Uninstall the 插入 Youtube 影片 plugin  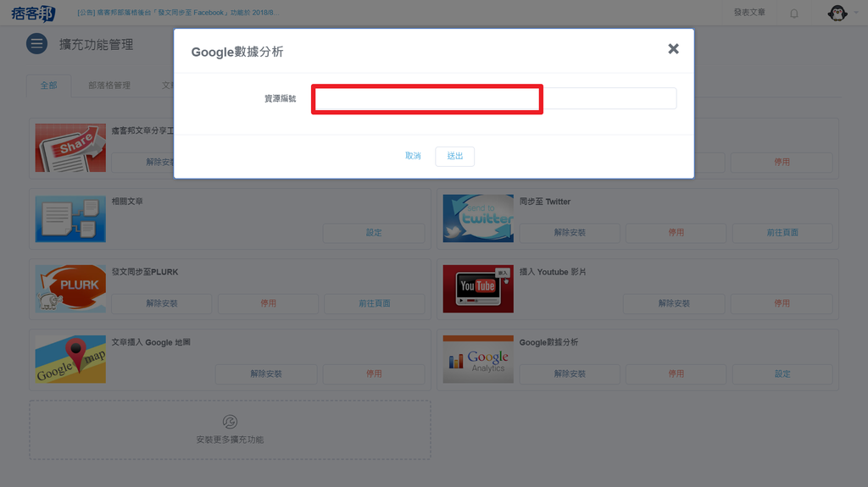pyautogui.click(x=674, y=303)
